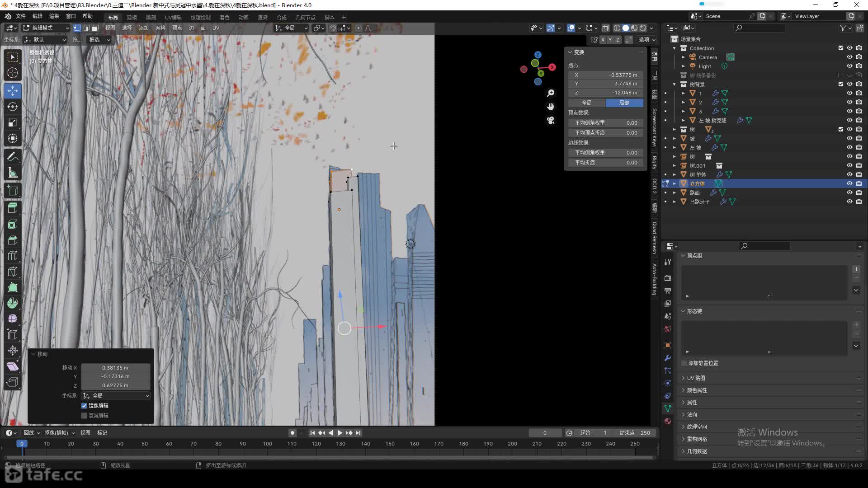
Task: Select the Bevel tool
Action: coord(13,240)
